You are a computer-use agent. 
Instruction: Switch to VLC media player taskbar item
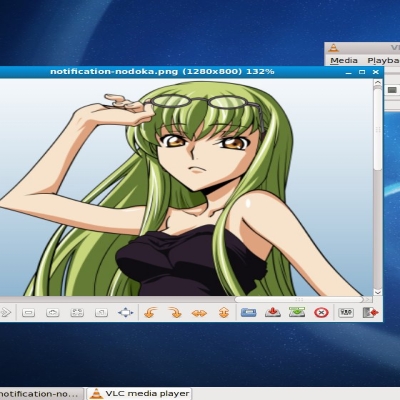click(x=139, y=394)
